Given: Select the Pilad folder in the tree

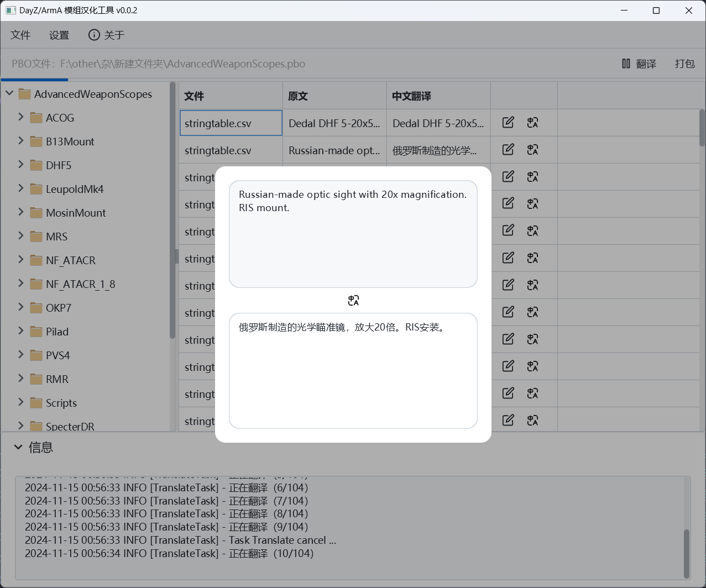Looking at the screenshot, I should click(x=57, y=332).
